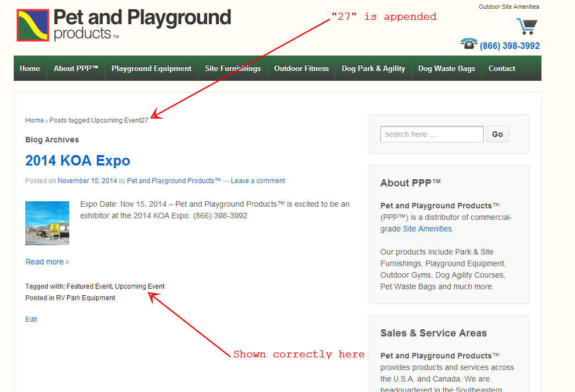
Task: Open the About PPP™ menu item
Action: tap(76, 69)
